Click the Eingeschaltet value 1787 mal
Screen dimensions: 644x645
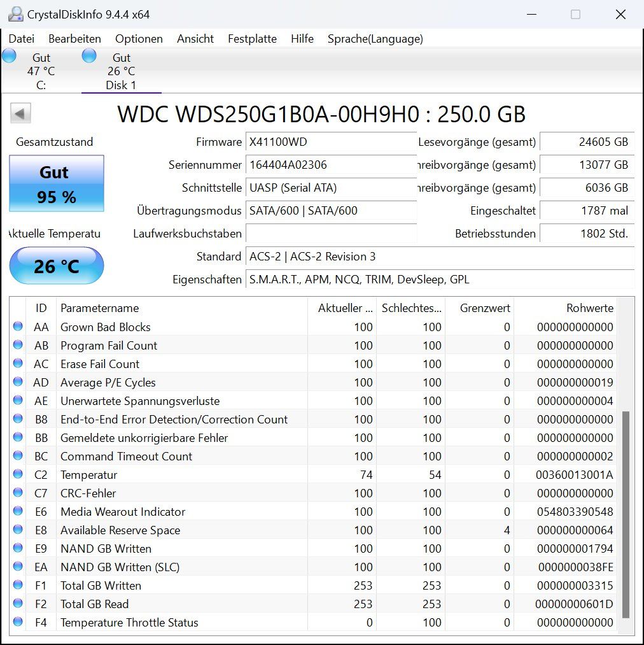tap(587, 211)
